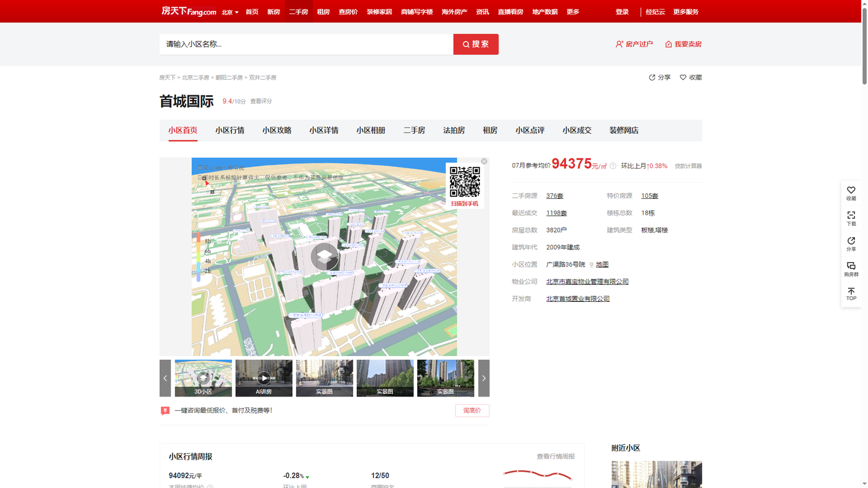The image size is (868, 488).
Task: Switch to the 小区攻略 tab
Action: pyautogui.click(x=277, y=130)
